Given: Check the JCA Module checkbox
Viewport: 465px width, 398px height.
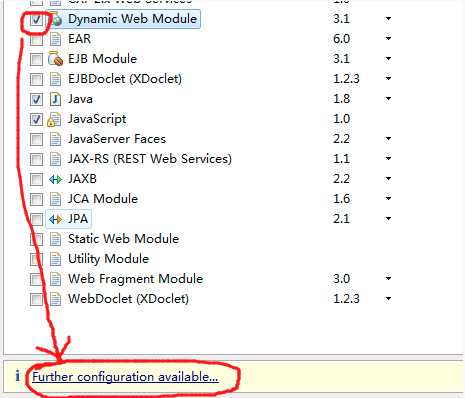Looking at the screenshot, I should coord(36,199).
